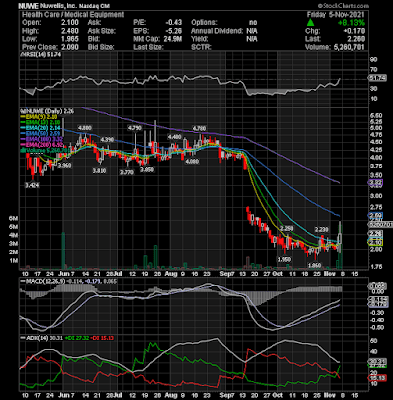Click the yellow EMA(5) legend entry
Image resolution: width=393 pixels, height=400 pixels.
39,117
